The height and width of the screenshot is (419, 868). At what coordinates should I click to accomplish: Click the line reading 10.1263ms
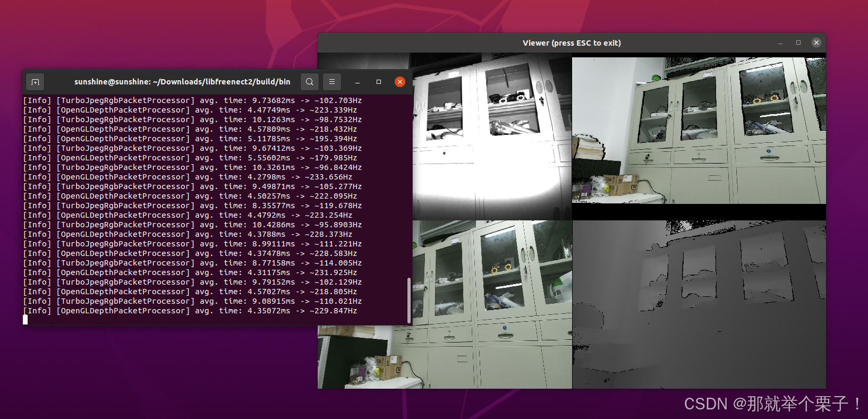coord(192,119)
